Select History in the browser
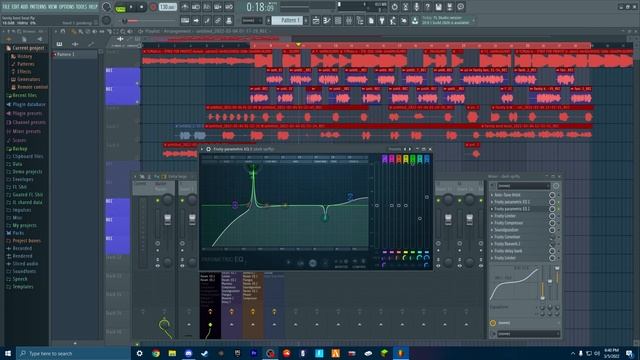 [x=24, y=56]
